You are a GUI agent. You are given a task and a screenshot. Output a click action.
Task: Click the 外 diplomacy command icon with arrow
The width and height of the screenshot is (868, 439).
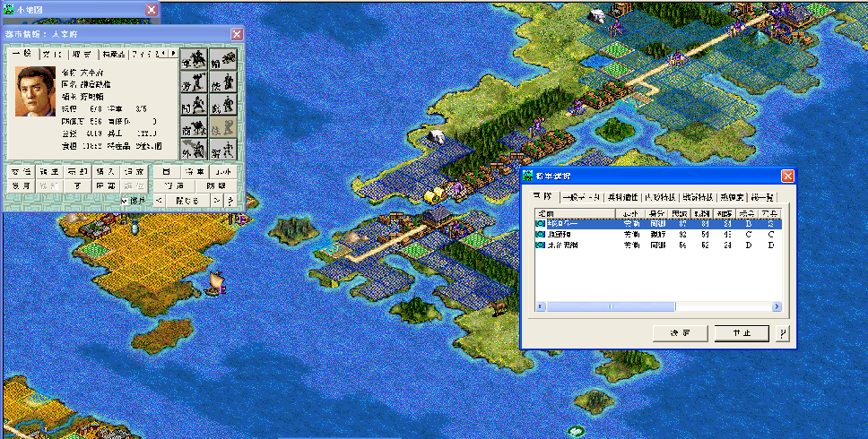click(195, 150)
